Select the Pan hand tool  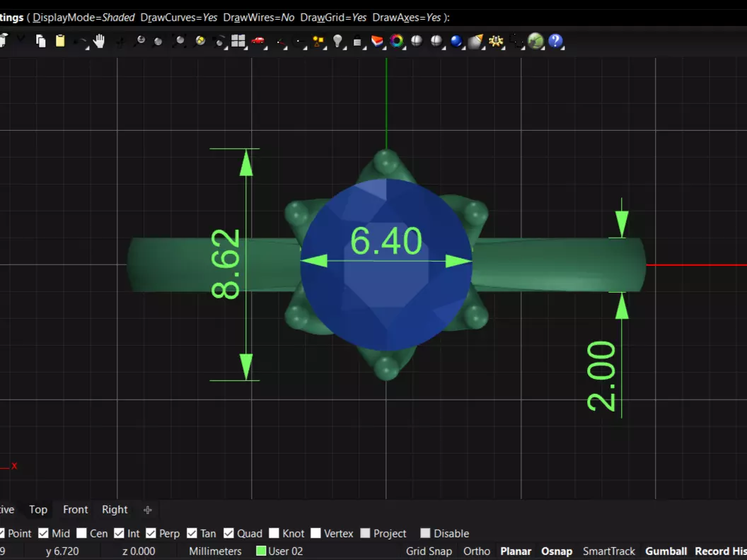tap(99, 42)
